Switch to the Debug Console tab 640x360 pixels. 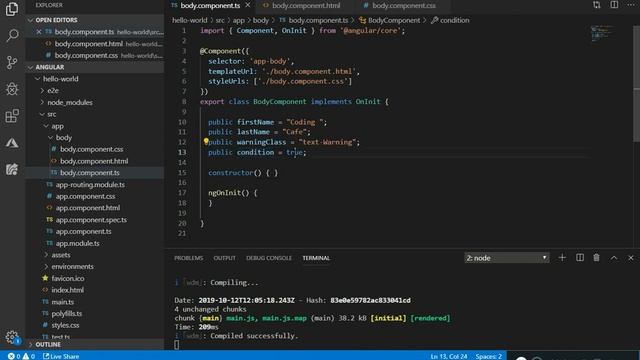[269, 258]
